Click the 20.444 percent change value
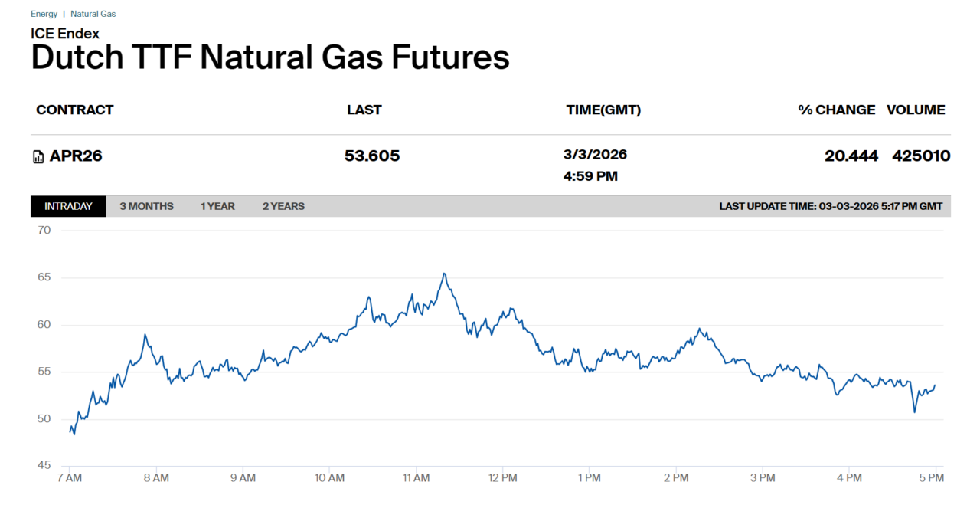Screen dimensions: 980x505 [851, 156]
